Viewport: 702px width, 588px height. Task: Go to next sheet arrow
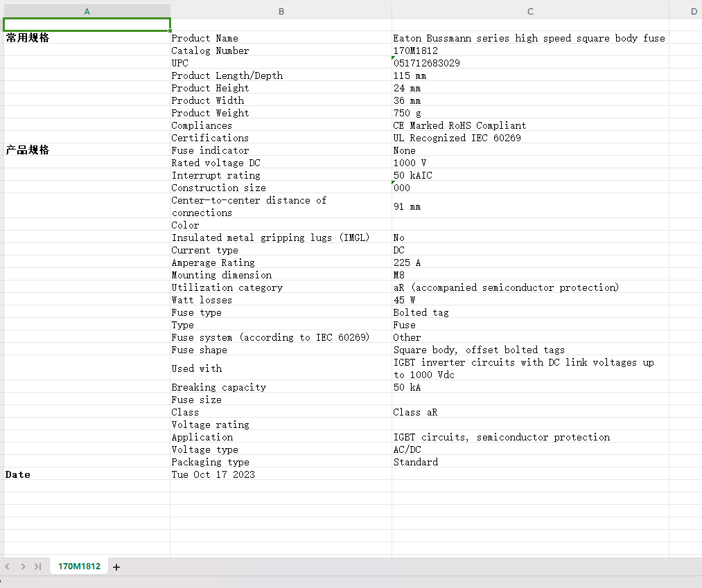click(23, 567)
